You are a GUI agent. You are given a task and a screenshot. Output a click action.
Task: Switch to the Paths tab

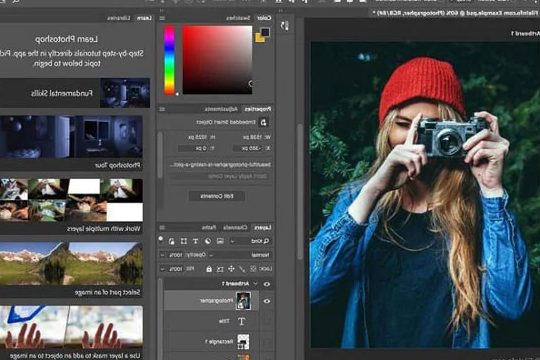point(209,228)
